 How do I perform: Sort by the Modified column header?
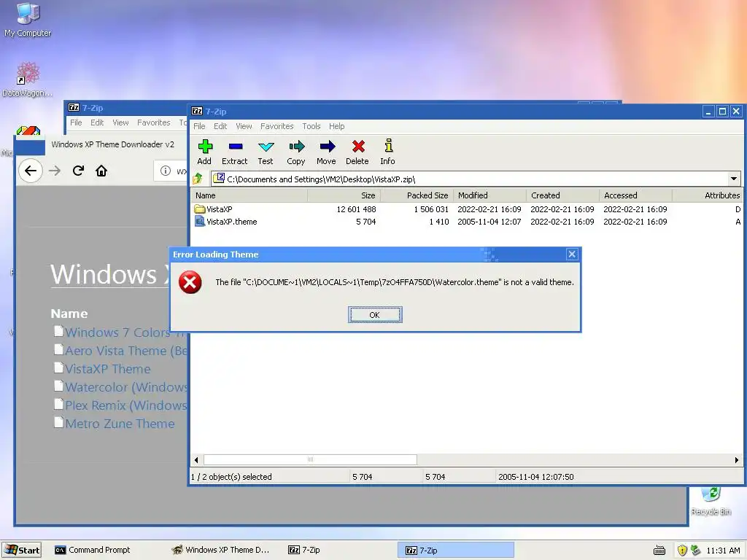click(489, 195)
